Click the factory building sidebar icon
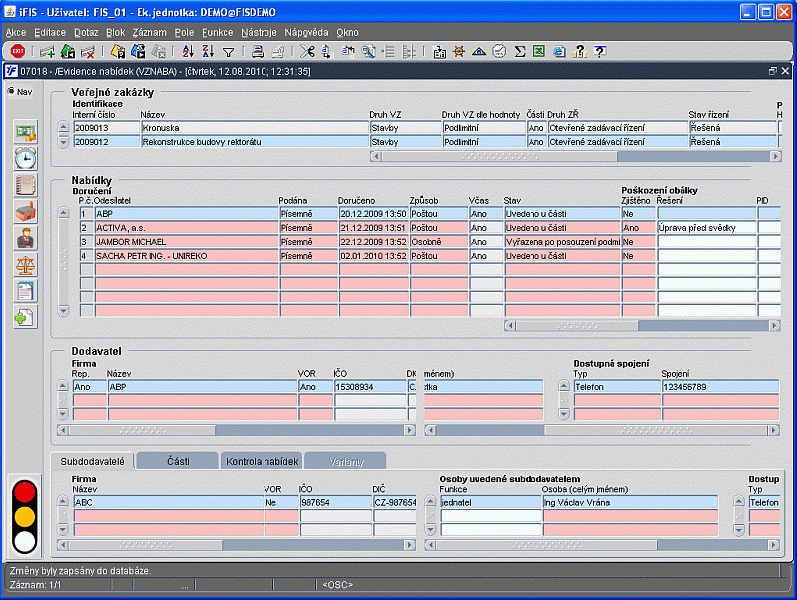This screenshot has width=797, height=600. [x=25, y=211]
